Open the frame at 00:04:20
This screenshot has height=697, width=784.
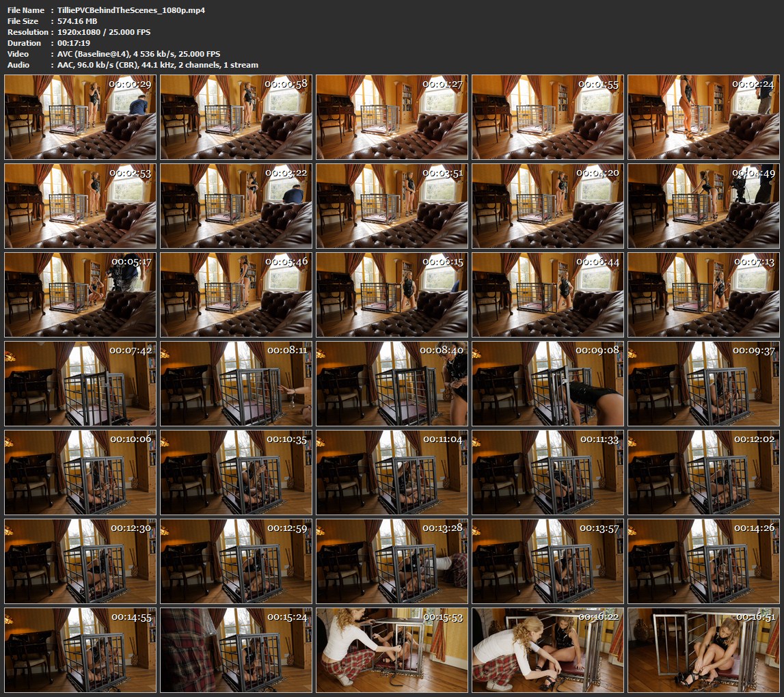tap(548, 206)
